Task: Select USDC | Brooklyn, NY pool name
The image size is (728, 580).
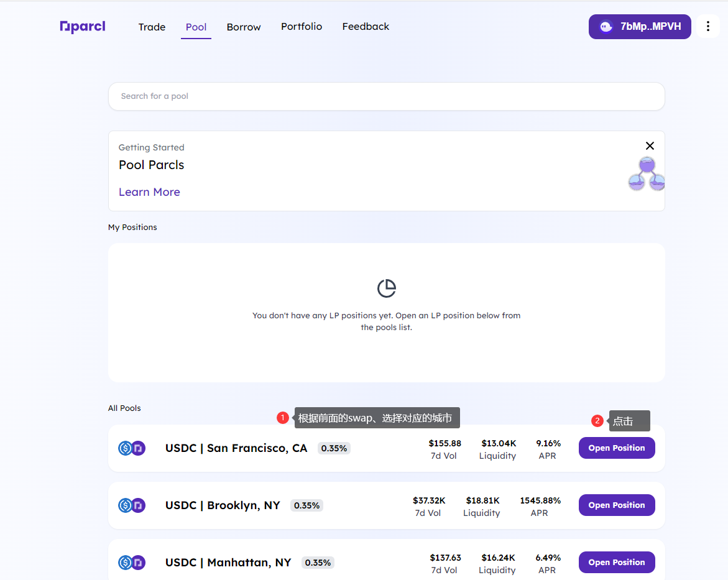Action: [x=223, y=505]
